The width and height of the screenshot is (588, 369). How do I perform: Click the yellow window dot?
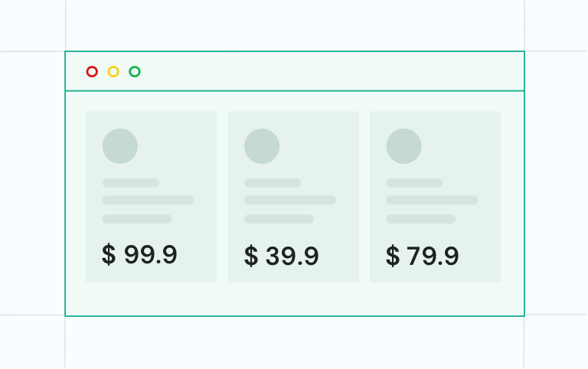(x=113, y=72)
